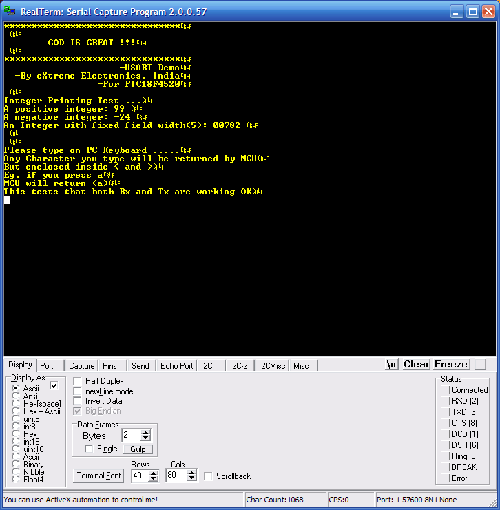Choose the int8 display format
Image resolution: width=500 pixels, height=510 pixels.
coord(16,426)
